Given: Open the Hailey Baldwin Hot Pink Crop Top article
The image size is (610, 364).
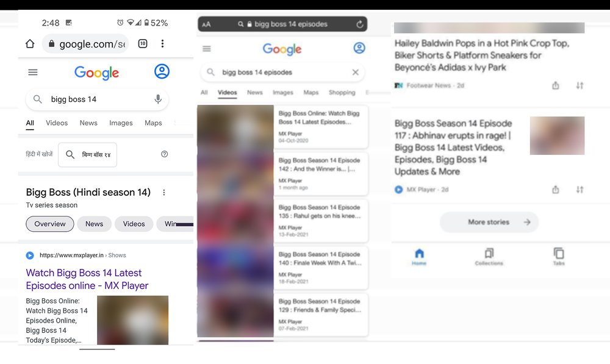Looking at the screenshot, I should [x=482, y=55].
